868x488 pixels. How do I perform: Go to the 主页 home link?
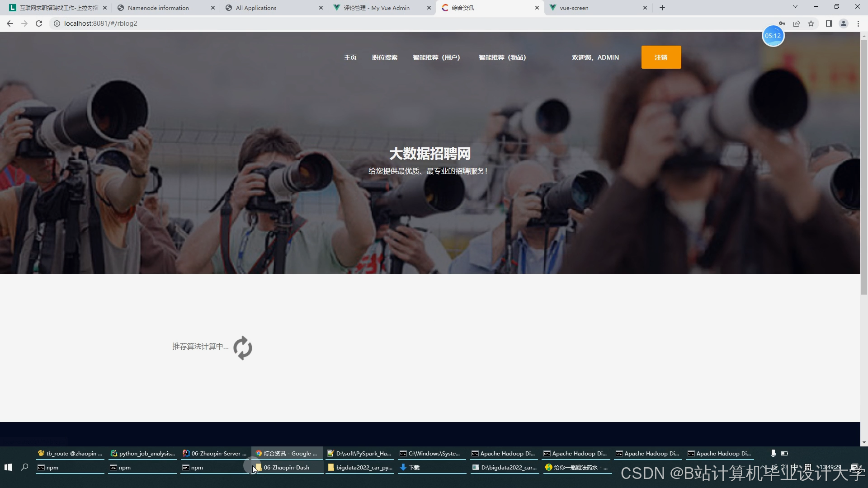coord(350,57)
